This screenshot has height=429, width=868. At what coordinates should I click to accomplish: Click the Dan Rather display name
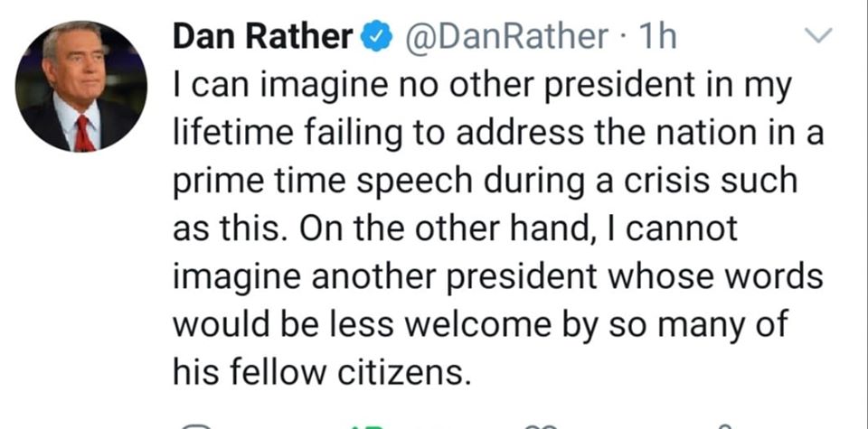point(261,36)
